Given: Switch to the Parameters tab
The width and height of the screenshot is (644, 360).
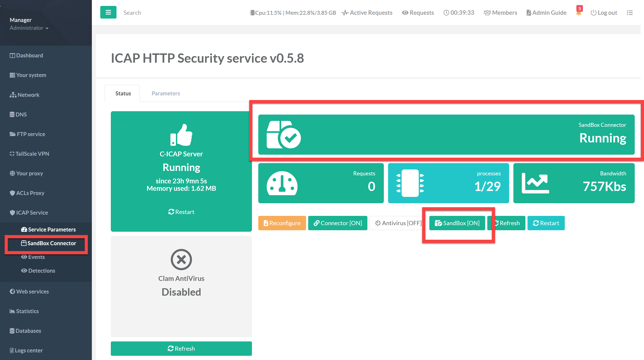Looking at the screenshot, I should pyautogui.click(x=166, y=93).
